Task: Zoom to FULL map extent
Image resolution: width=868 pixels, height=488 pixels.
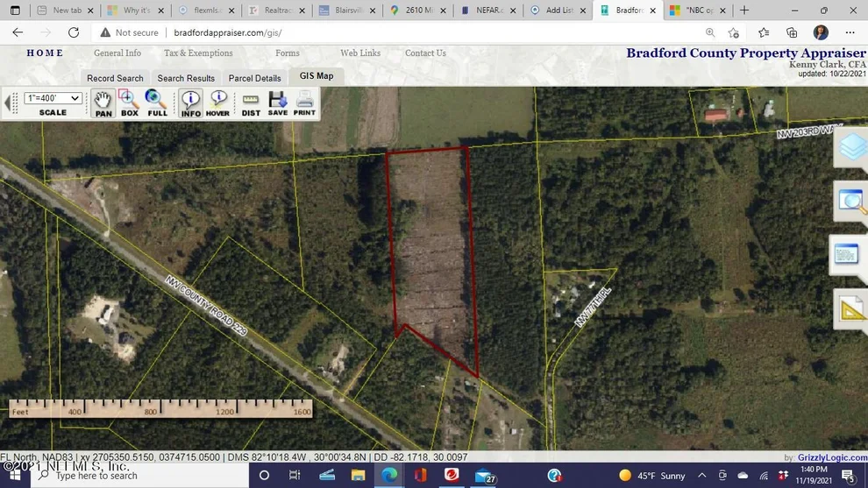Action: 157,103
